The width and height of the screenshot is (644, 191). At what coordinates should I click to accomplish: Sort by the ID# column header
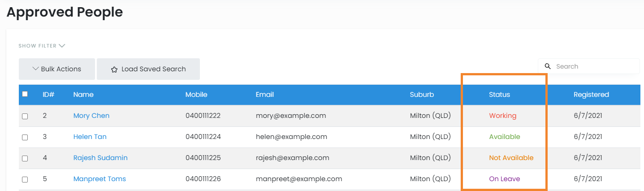click(48, 95)
